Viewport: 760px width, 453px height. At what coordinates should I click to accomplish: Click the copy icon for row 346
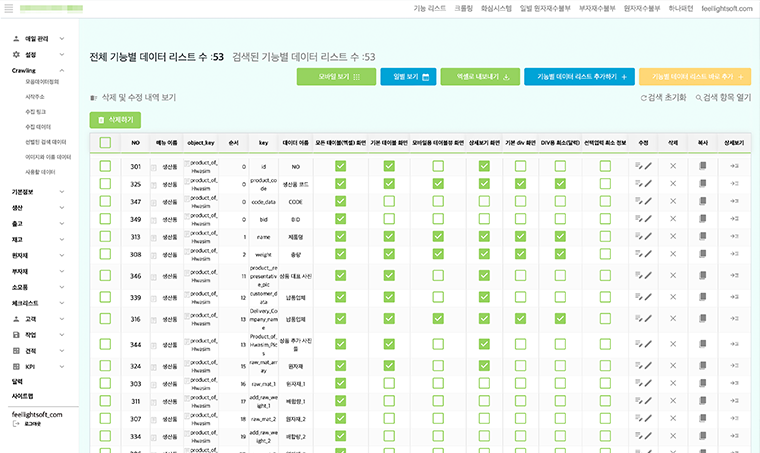coord(703,275)
